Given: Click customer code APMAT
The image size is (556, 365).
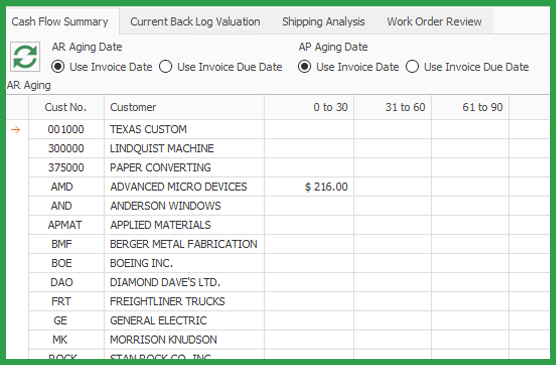Looking at the screenshot, I should coord(65,225).
